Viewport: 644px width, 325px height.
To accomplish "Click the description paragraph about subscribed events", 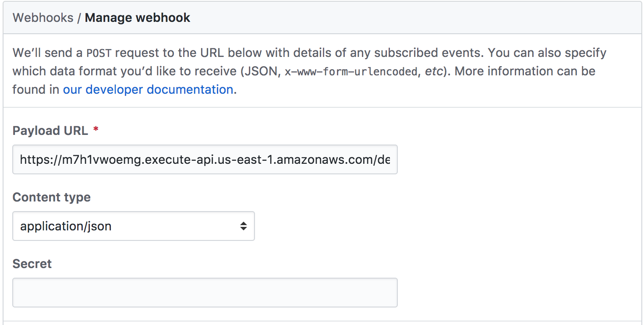I will pyautogui.click(x=307, y=71).
